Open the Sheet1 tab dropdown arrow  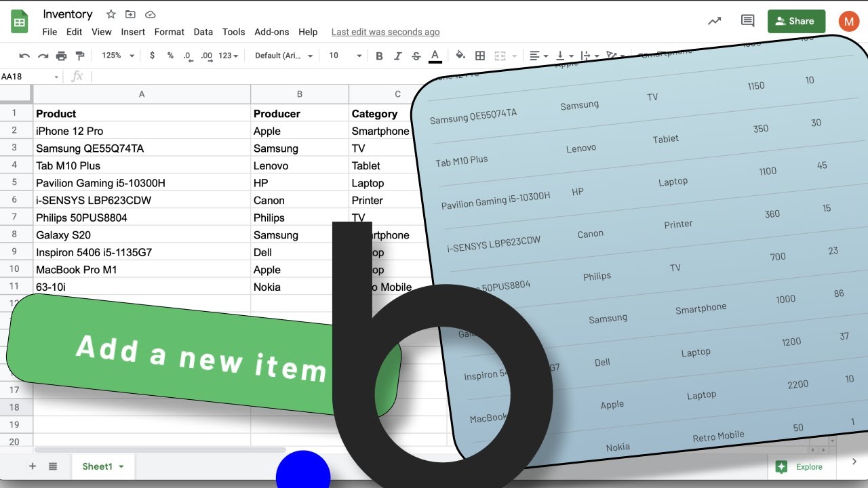121,466
